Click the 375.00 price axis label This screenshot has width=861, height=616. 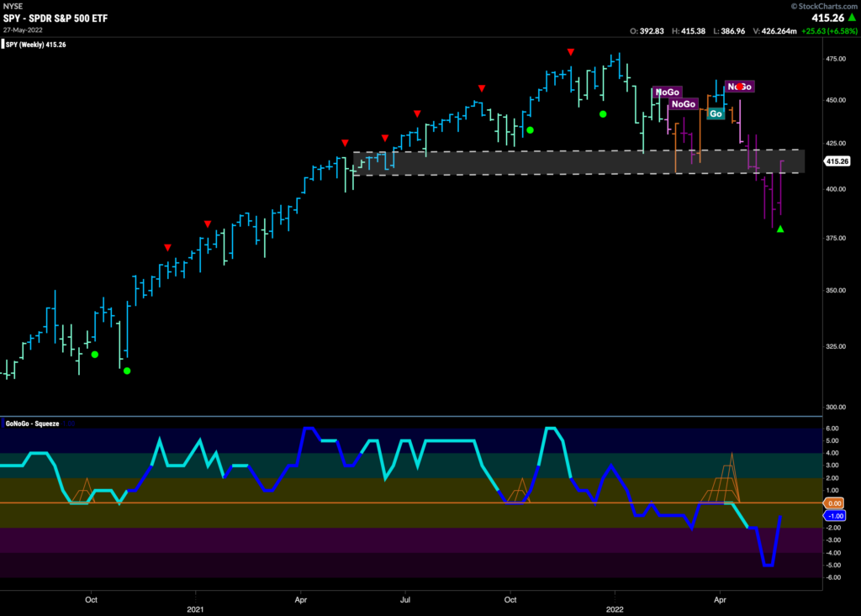tap(836, 239)
